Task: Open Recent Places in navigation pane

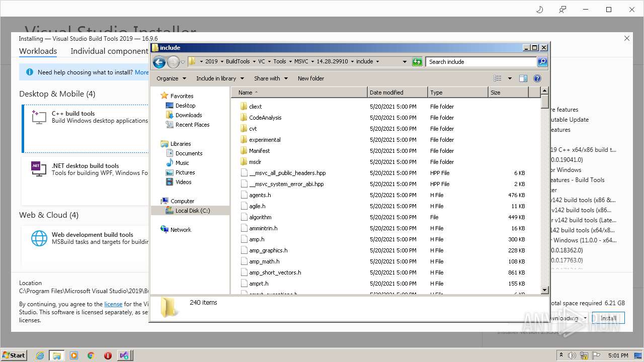Action: pos(192,125)
